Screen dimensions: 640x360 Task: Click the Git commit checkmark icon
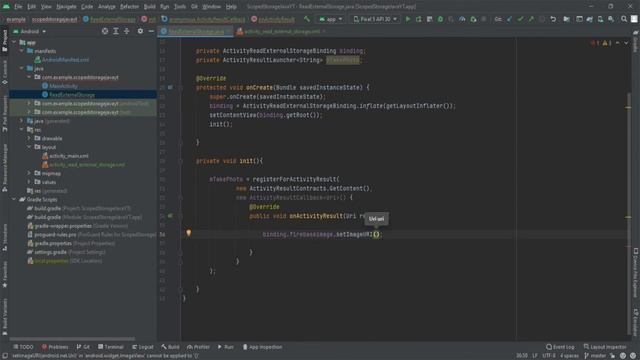coord(520,19)
